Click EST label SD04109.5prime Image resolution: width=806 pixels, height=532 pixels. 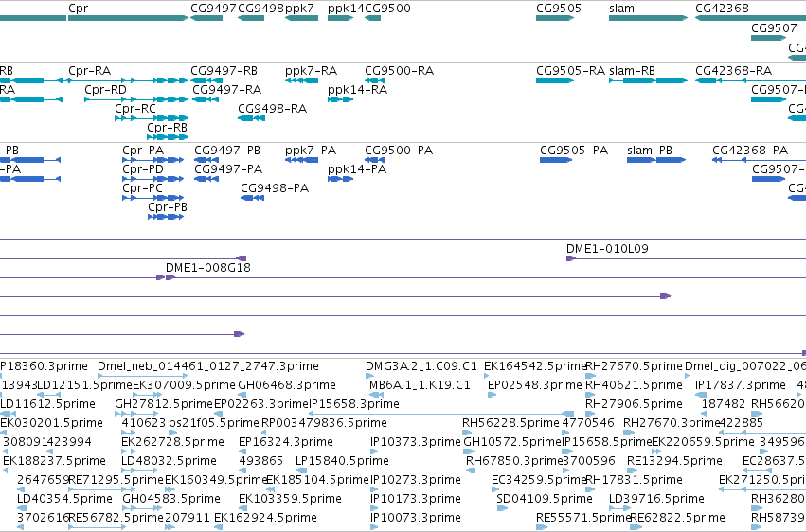click(545, 499)
